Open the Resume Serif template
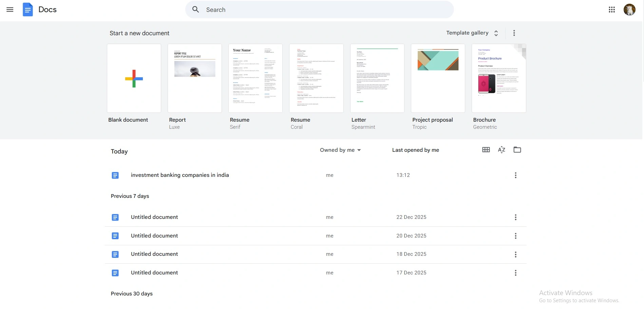 255,78
